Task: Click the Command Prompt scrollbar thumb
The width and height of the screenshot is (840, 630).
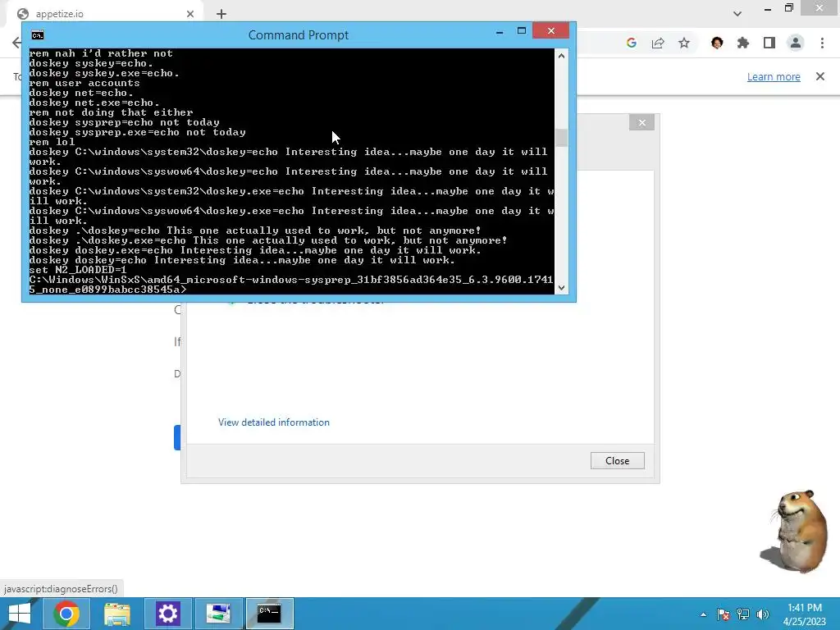Action: pyautogui.click(x=561, y=138)
